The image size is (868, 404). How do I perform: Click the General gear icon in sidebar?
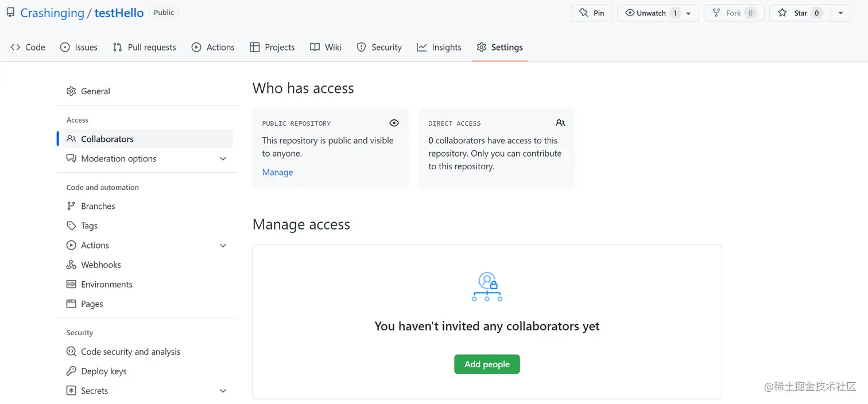(71, 91)
